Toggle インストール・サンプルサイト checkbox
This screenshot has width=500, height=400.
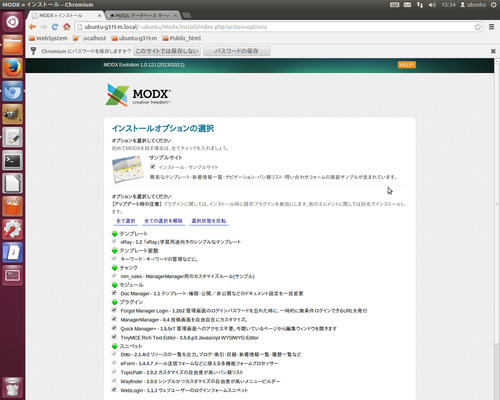[x=153, y=167]
